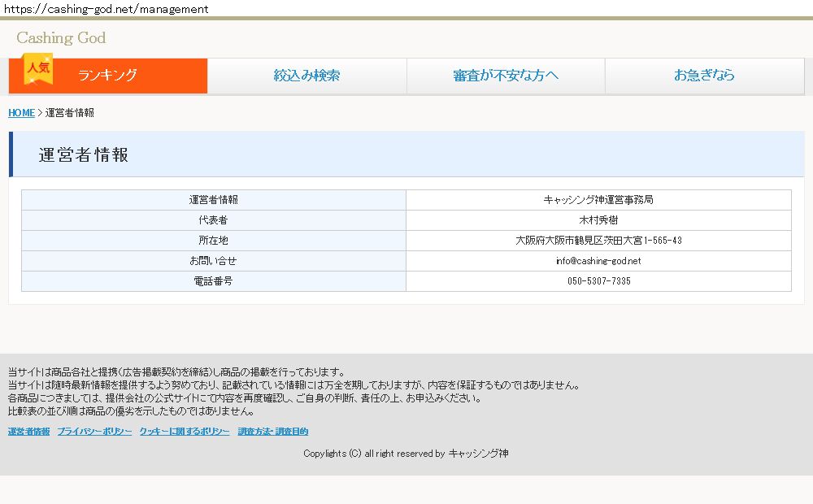Click the representative name 木村秀樹

pos(598,220)
